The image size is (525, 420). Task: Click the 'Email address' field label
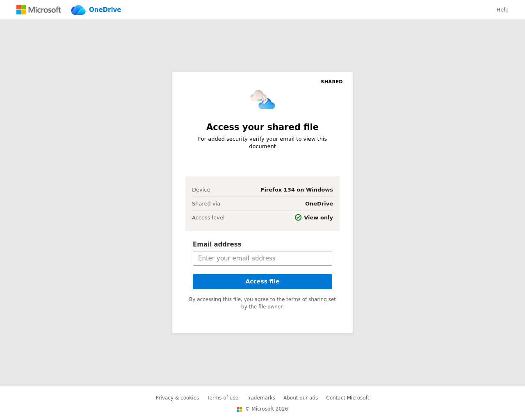point(217,244)
